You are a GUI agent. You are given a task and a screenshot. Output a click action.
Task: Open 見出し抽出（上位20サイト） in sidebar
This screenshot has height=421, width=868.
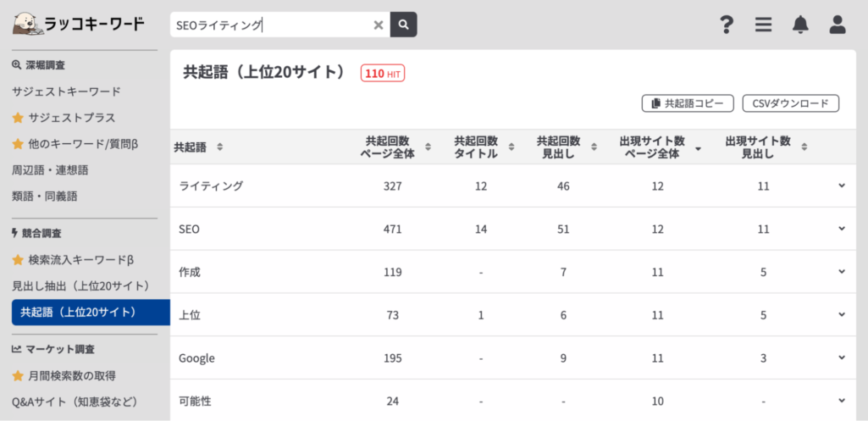click(x=80, y=285)
